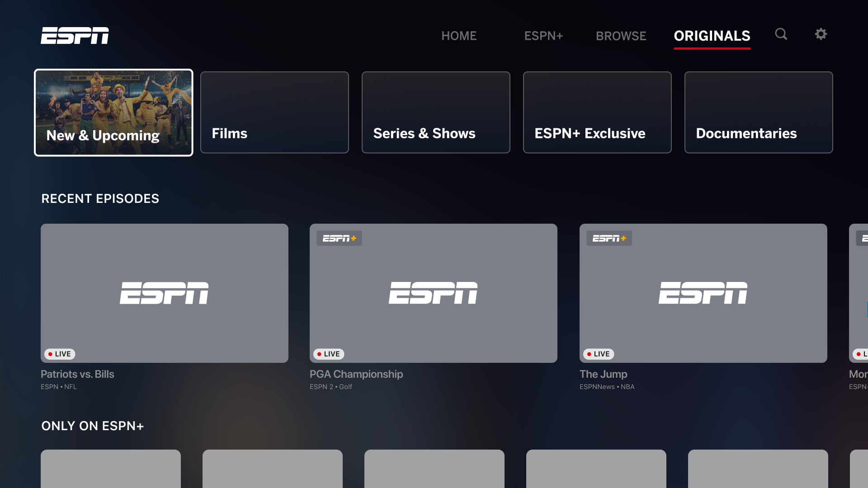868x488 pixels.
Task: Open the New & Upcoming category
Action: point(113,113)
